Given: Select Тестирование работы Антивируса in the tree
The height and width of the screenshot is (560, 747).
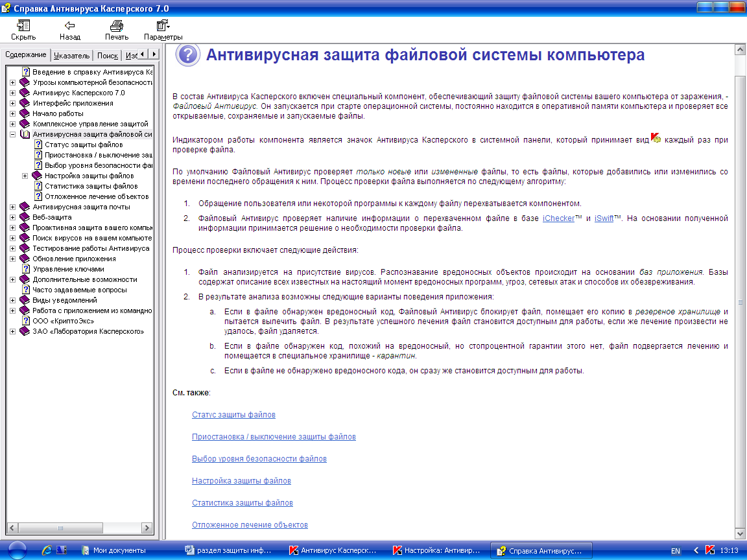Looking at the screenshot, I should [x=91, y=249].
